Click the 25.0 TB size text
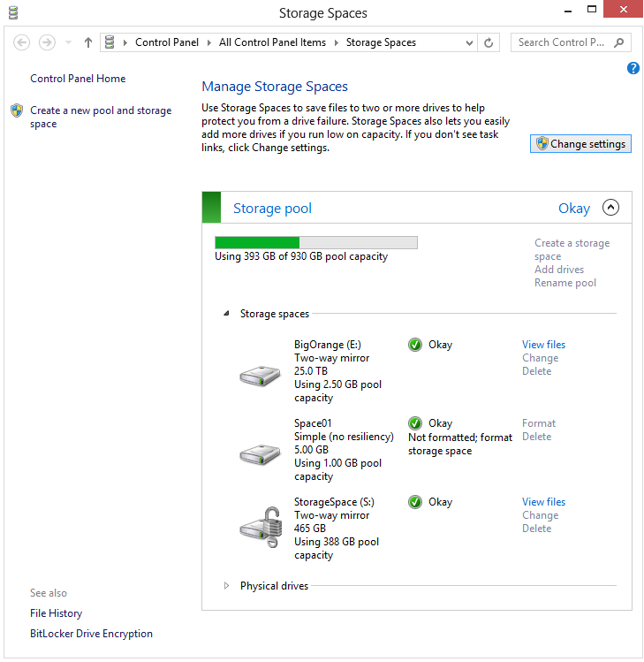 311,371
